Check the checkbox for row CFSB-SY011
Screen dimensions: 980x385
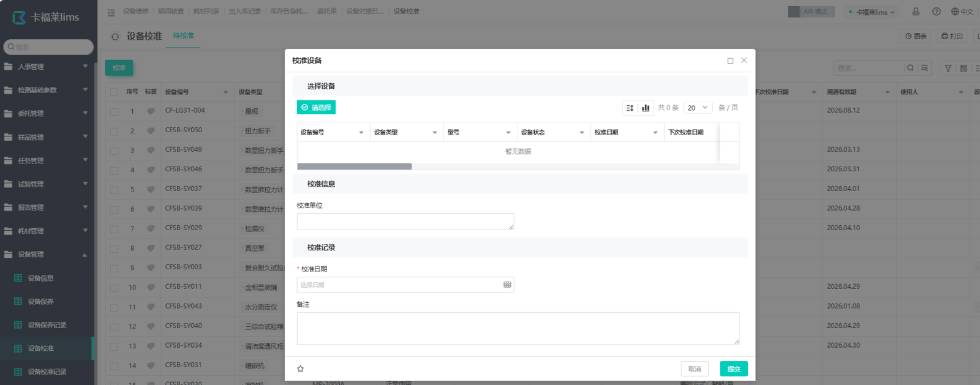pos(114,288)
